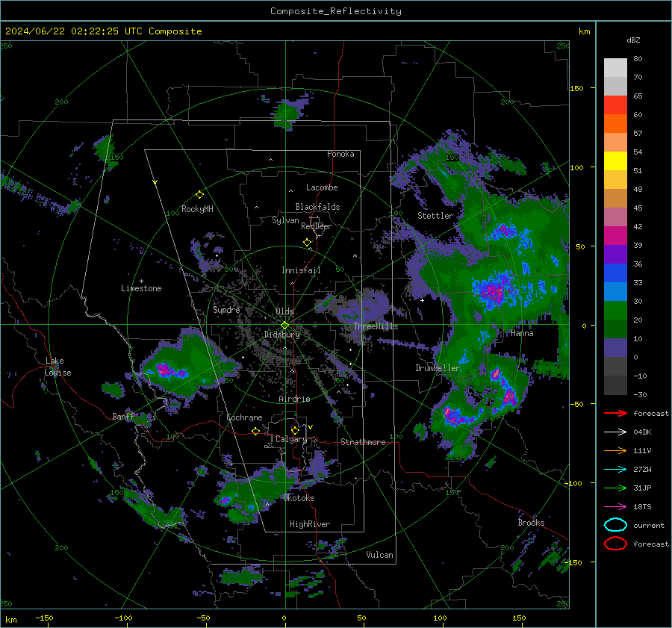This screenshot has height=628, width=672.
Task: Click the 04DK legend text
Action: pos(642,432)
